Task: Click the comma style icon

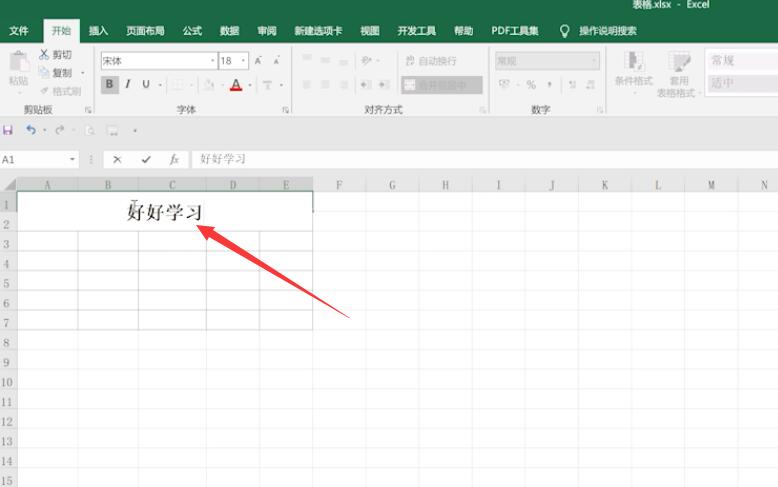Action: tap(550, 85)
